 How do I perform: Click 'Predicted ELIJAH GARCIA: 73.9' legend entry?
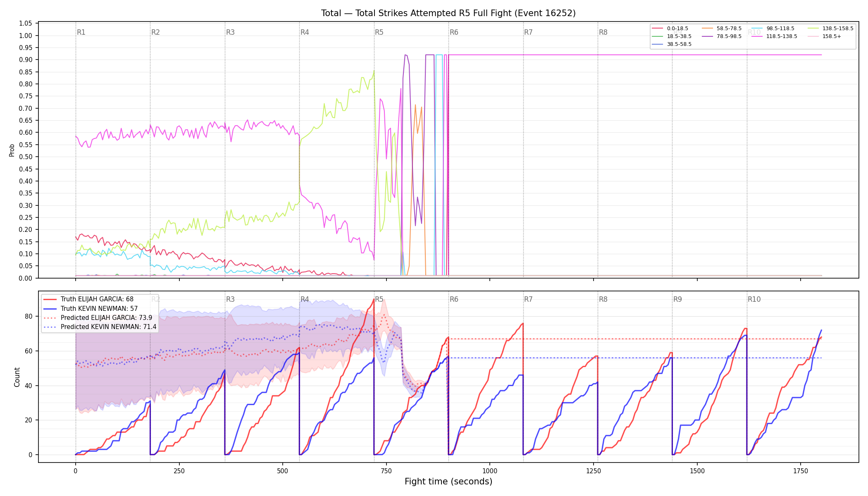(x=98, y=318)
